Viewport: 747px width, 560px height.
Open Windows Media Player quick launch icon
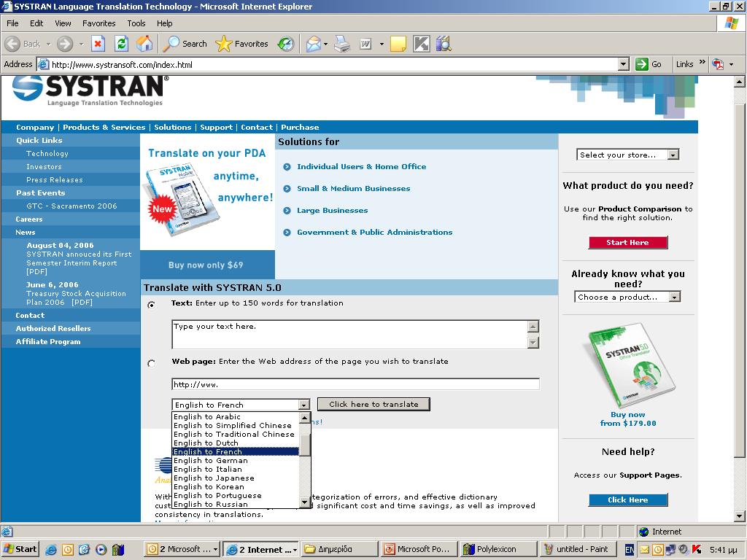[101, 550]
